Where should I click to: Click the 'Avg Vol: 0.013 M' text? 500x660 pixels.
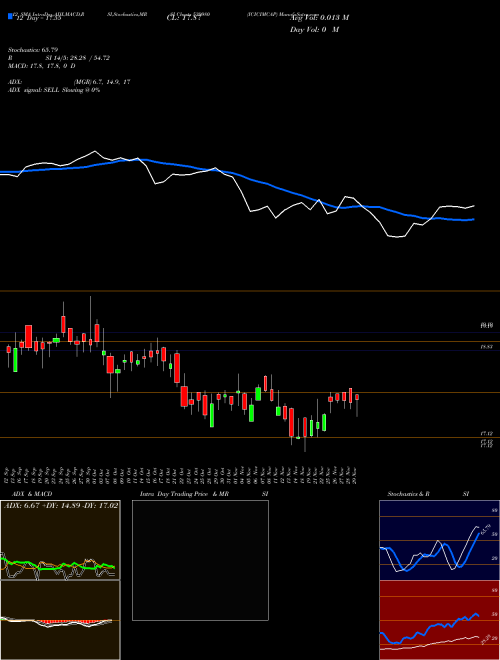319,17
